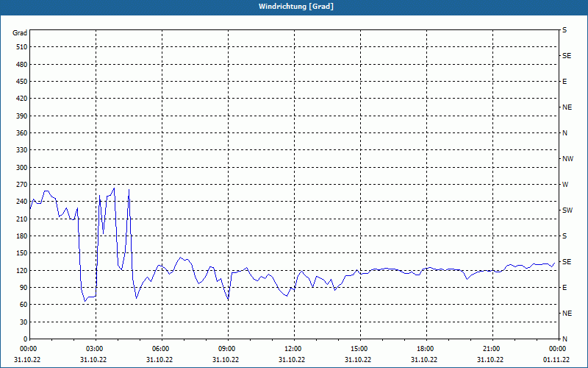
Task: Click the 330 y-axis value
Action: 21,150
